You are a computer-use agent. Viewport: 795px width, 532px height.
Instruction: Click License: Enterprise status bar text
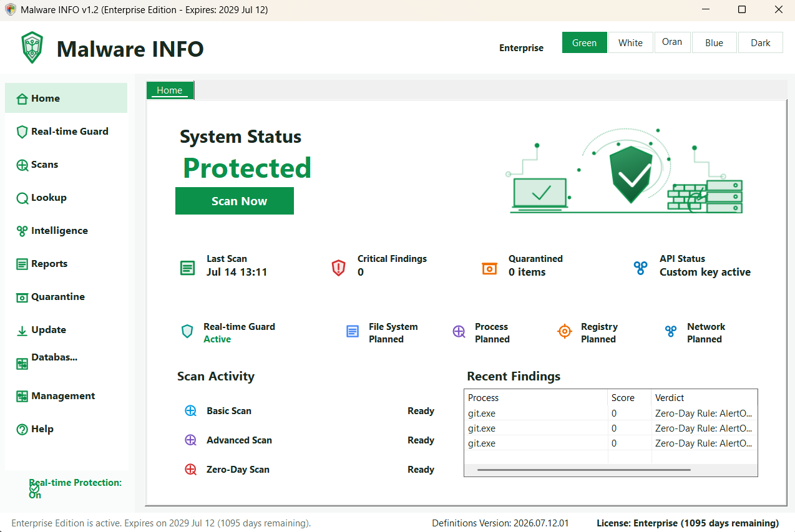[x=688, y=523]
